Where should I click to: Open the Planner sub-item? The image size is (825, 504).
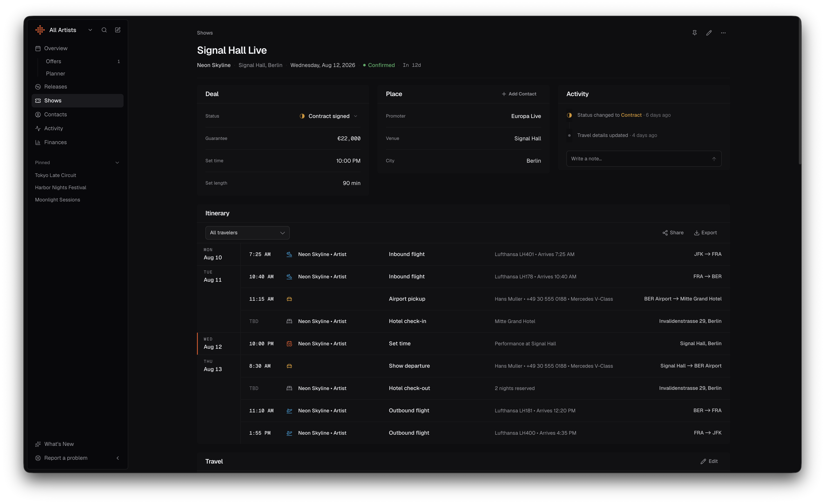pyautogui.click(x=82, y=74)
